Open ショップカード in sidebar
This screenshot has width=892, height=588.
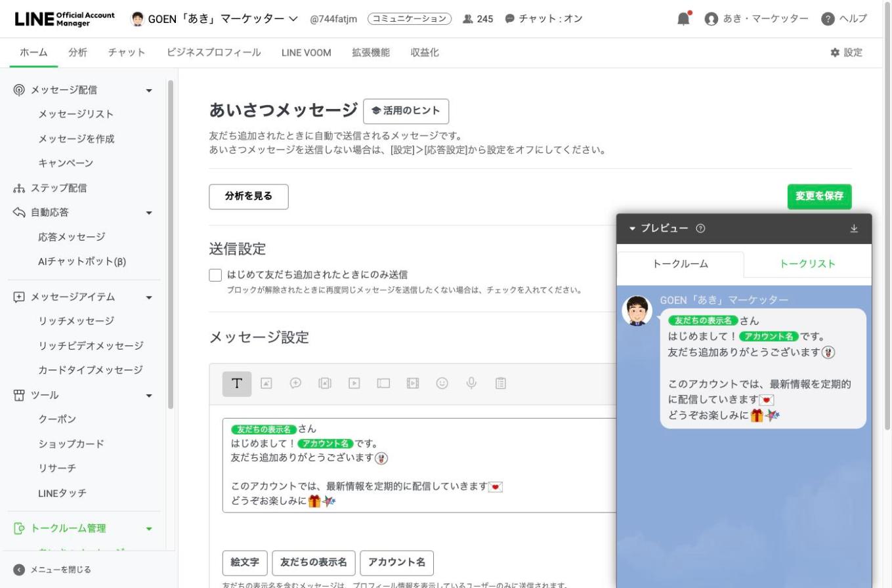(71, 444)
